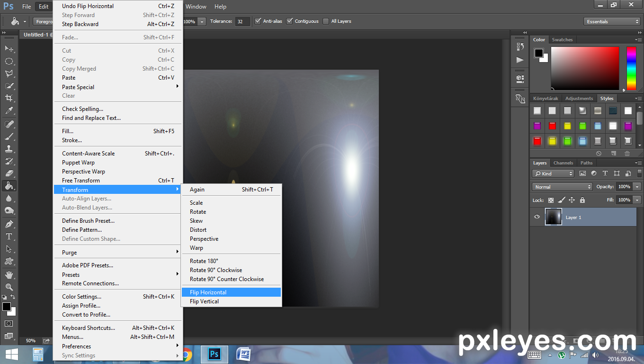644x364 pixels.
Task: Click the trash icon in Styles panel
Action: click(x=627, y=153)
